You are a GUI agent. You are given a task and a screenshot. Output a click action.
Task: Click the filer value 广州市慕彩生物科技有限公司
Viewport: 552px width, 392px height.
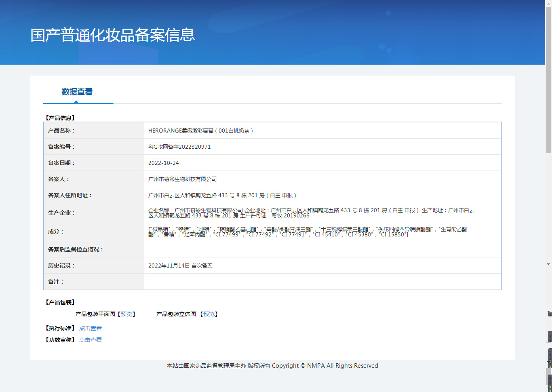(x=183, y=179)
